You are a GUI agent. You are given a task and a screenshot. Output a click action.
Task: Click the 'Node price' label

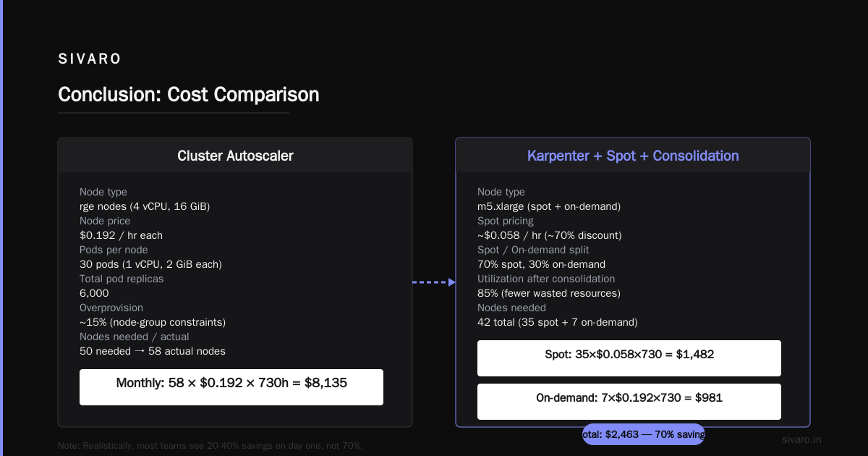[x=105, y=221]
